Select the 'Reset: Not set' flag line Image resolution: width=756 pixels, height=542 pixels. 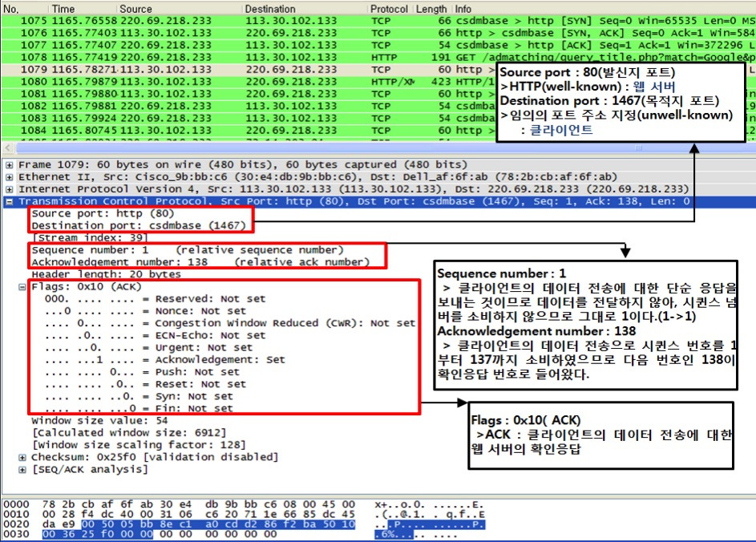tap(145, 384)
